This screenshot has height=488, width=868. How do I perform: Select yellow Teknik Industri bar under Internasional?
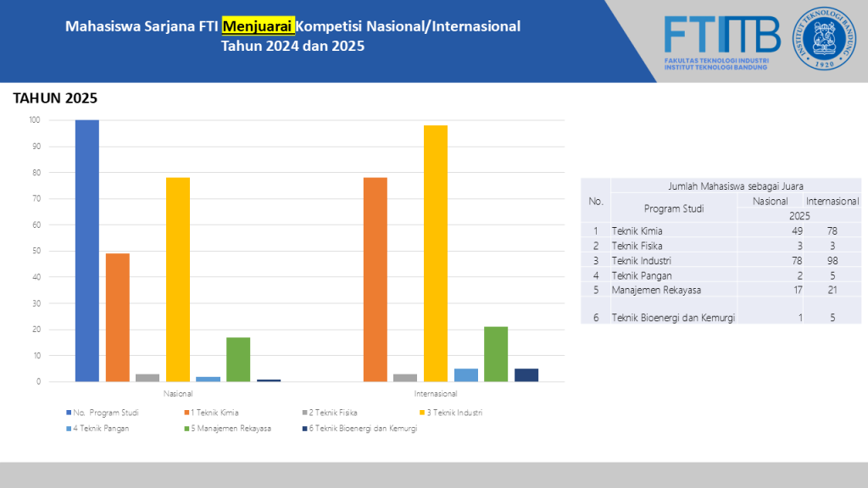point(436,253)
